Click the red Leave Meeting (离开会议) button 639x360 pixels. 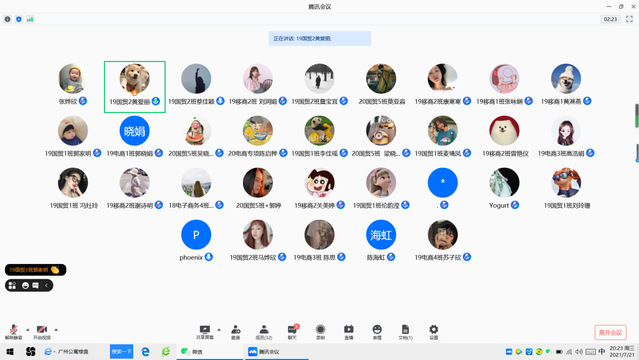(x=610, y=332)
